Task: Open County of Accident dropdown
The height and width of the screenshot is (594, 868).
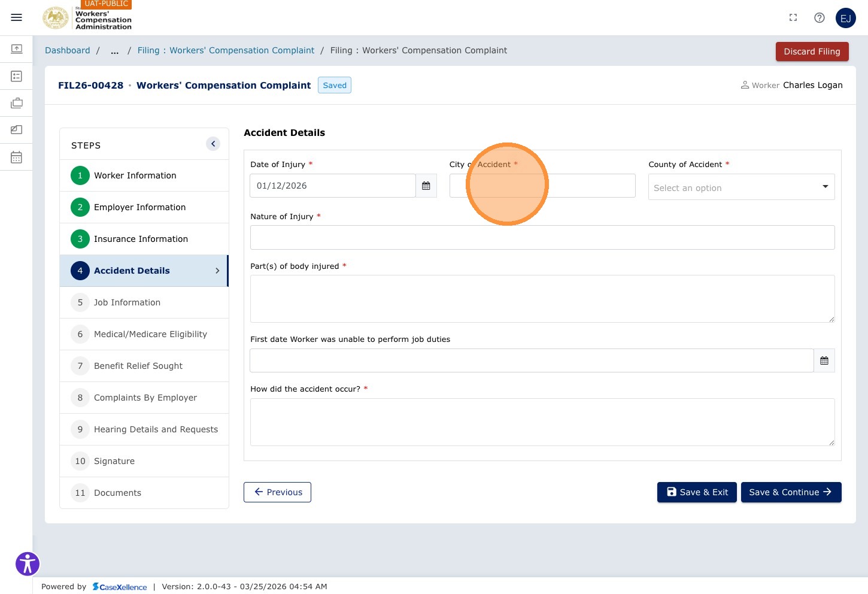Action: pos(742,187)
